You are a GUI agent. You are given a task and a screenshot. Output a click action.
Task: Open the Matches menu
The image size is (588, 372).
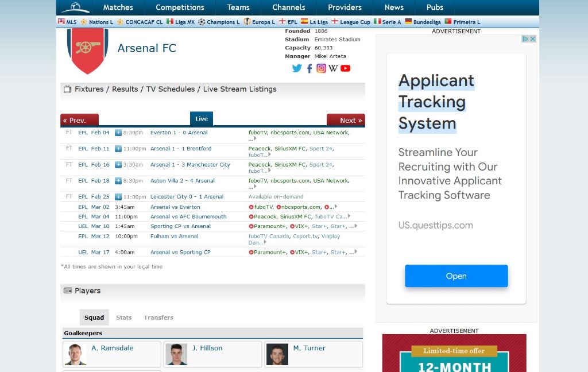coord(118,7)
